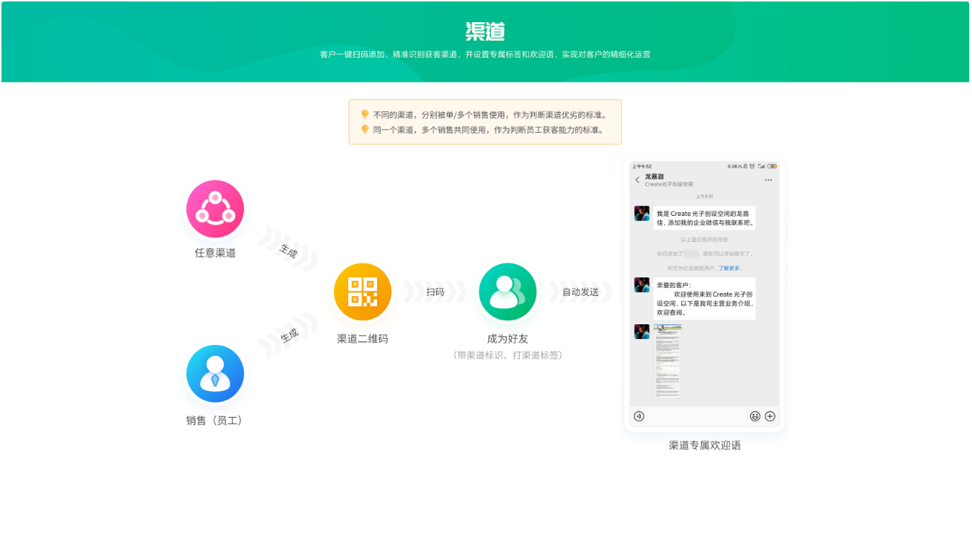Tap the back arrow in the phone chat header
Viewport: 972px width, 560px height.
coord(637,180)
